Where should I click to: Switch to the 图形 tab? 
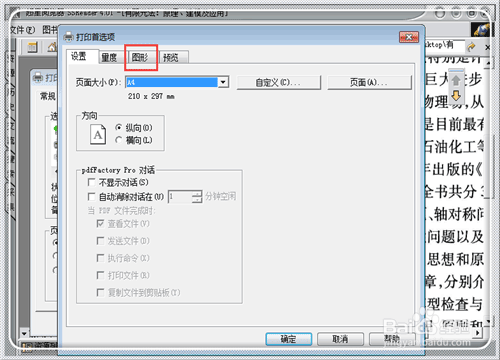click(x=141, y=57)
